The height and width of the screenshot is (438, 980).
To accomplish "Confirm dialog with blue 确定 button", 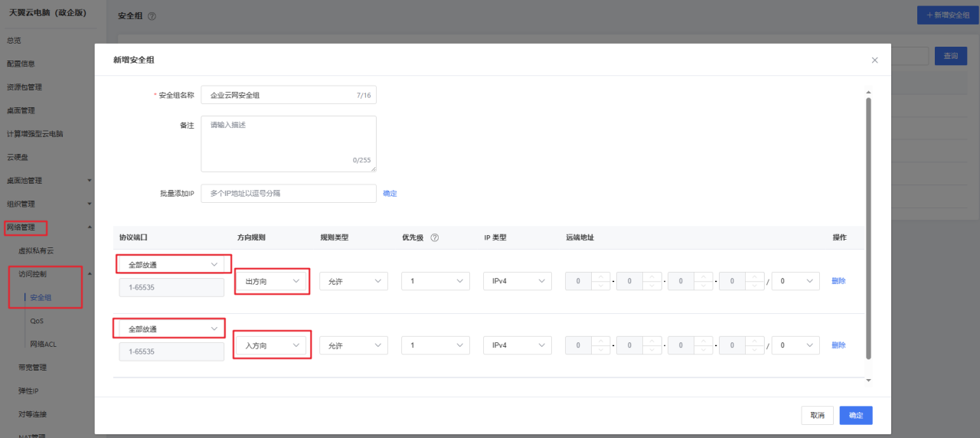I will pos(856,415).
